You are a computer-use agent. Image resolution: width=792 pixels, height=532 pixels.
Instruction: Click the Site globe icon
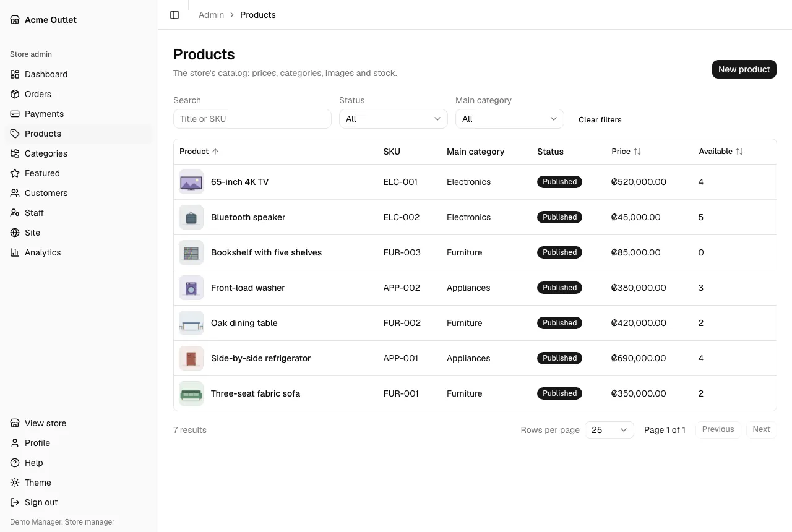15,233
